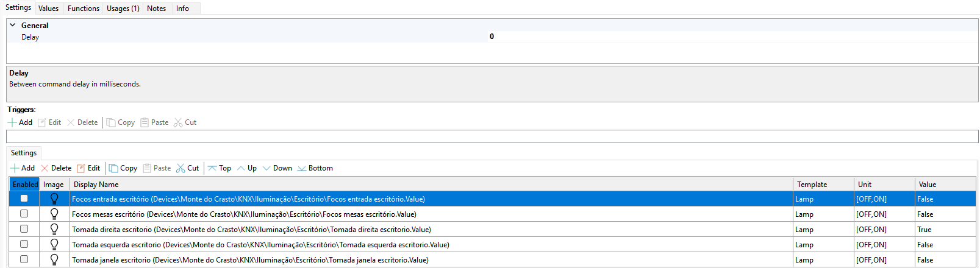
Task: Send selected item to Bottom
Action: coord(315,168)
